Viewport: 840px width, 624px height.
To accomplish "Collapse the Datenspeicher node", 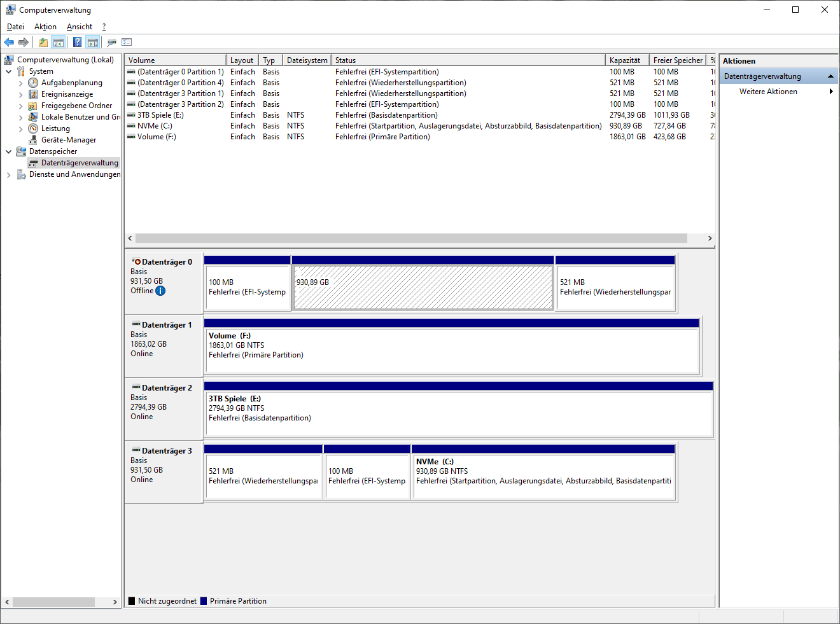I will tap(9, 151).
